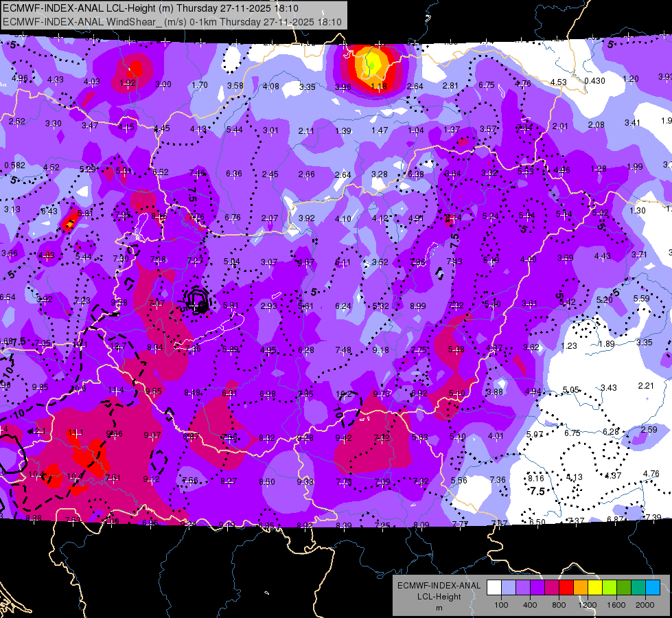The width and height of the screenshot is (672, 618).
Task: Click the wind shear value 9.07
Action: point(152,435)
